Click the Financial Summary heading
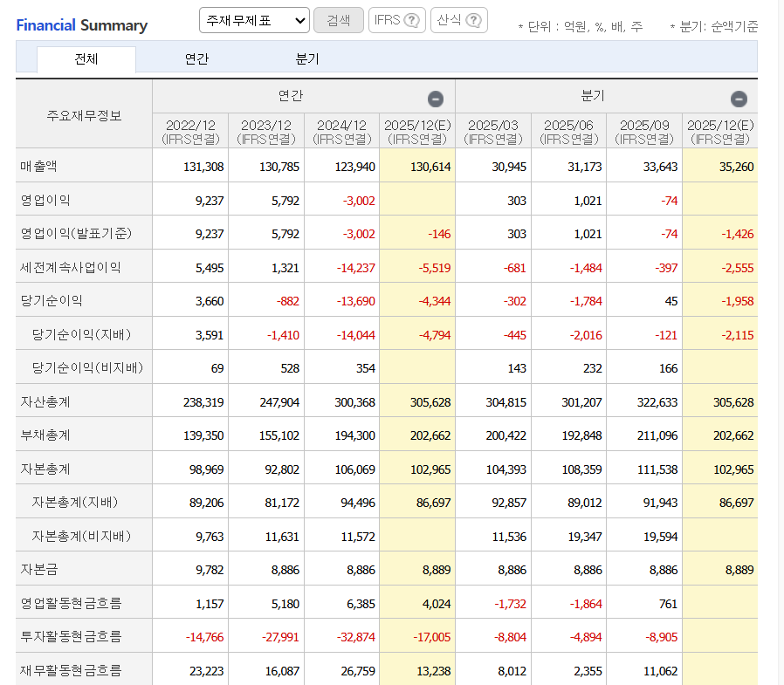The width and height of the screenshot is (784, 685). pos(81,25)
